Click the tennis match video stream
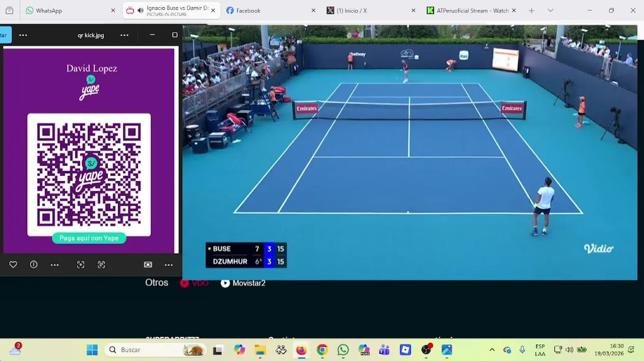Viewport: 644px width, 361px height. pos(409,152)
